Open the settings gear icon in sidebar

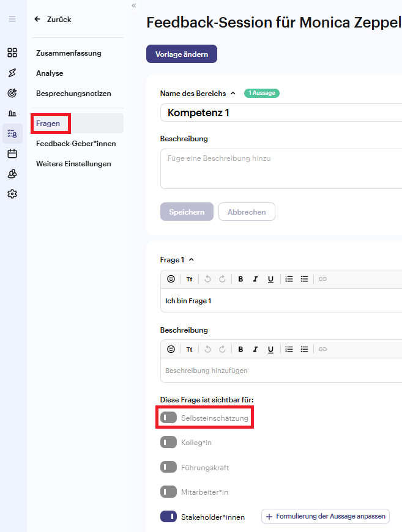(x=12, y=194)
